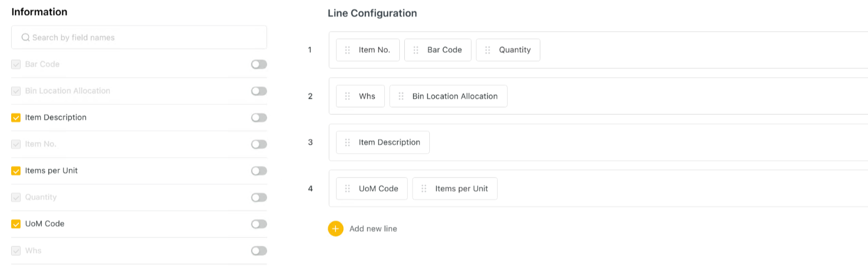
Task: Click the drag handle on Whs chip
Action: coord(347,96)
